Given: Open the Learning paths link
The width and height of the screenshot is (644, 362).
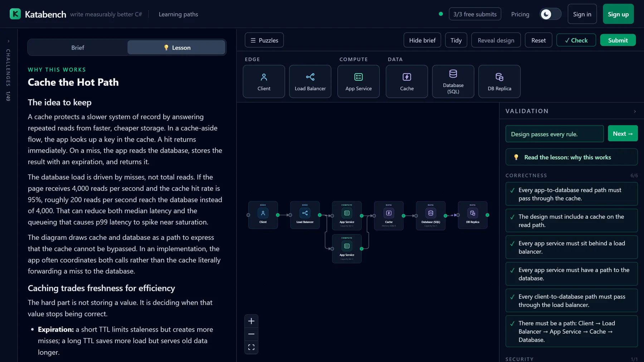Looking at the screenshot, I should 178,14.
